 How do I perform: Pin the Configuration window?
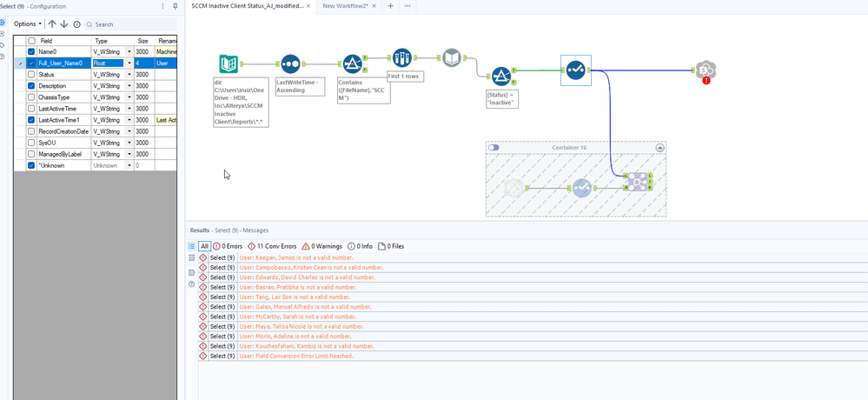tap(175, 6)
